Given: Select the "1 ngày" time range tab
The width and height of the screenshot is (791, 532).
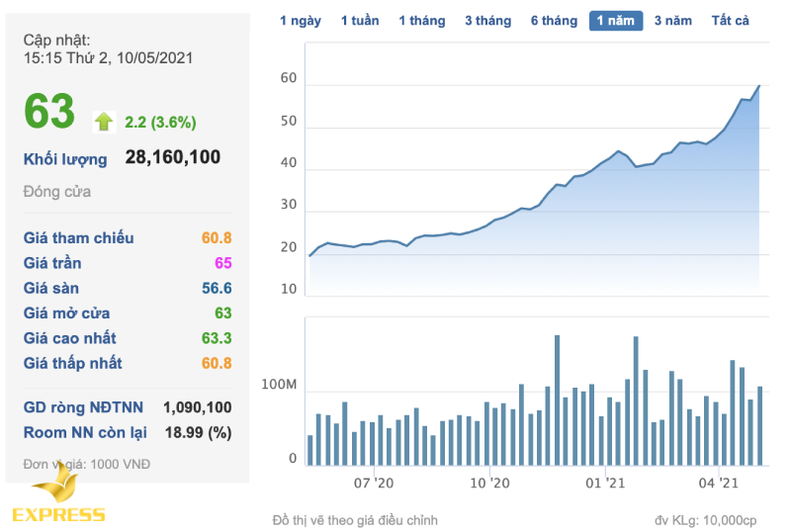Looking at the screenshot, I should (x=300, y=21).
